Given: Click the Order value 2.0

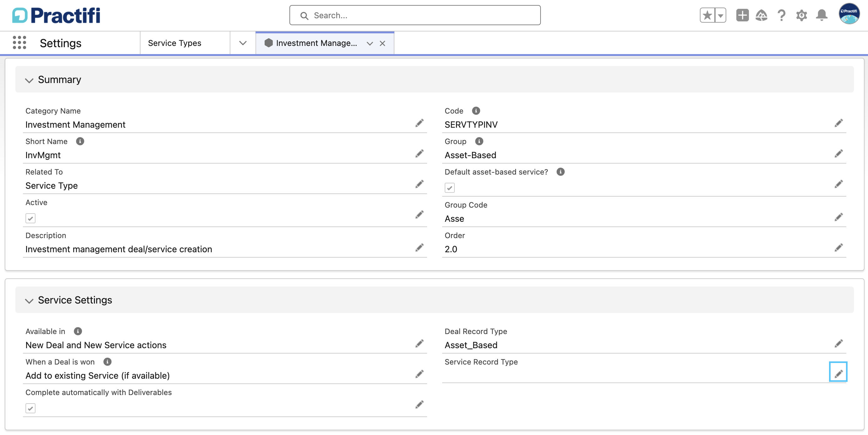Looking at the screenshot, I should pos(451,249).
